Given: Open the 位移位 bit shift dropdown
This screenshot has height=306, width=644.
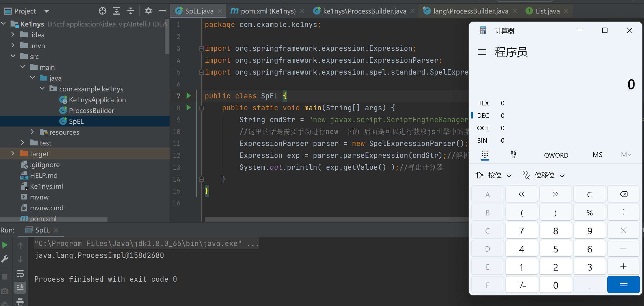Looking at the screenshot, I should [x=544, y=175].
